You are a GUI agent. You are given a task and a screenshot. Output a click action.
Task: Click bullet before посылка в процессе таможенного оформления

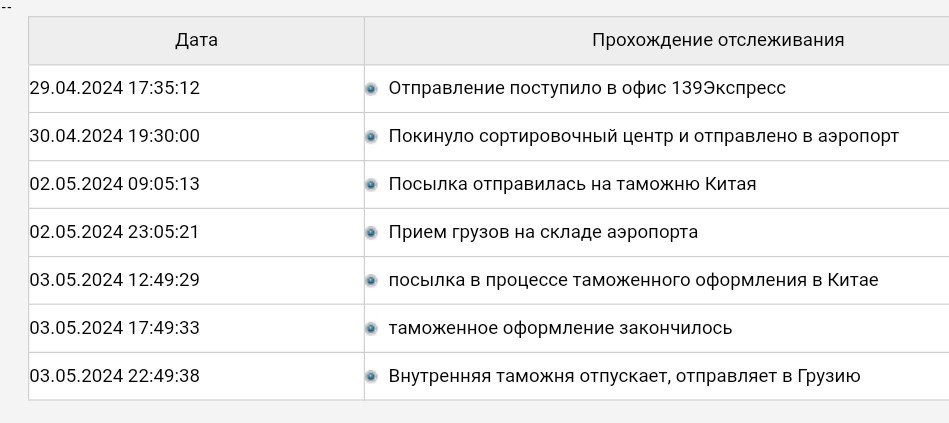coord(372,281)
